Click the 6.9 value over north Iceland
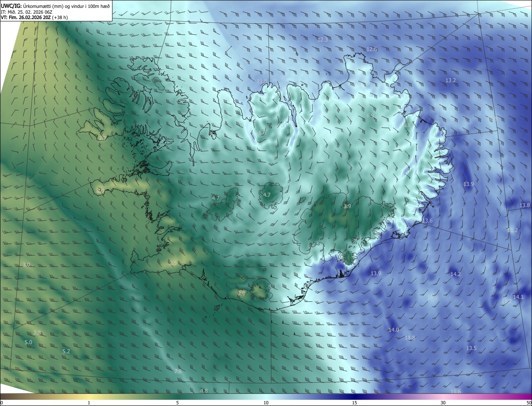The width and height of the screenshot is (532, 406). tap(371, 115)
